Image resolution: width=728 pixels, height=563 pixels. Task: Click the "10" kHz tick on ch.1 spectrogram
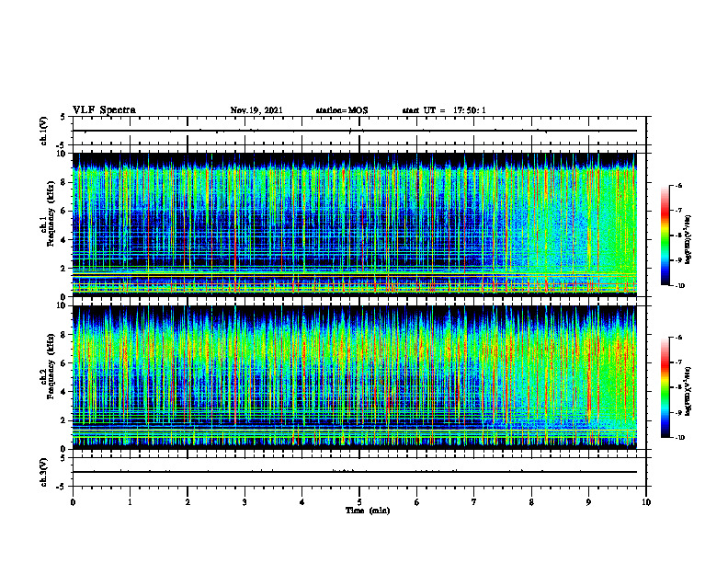coord(63,154)
